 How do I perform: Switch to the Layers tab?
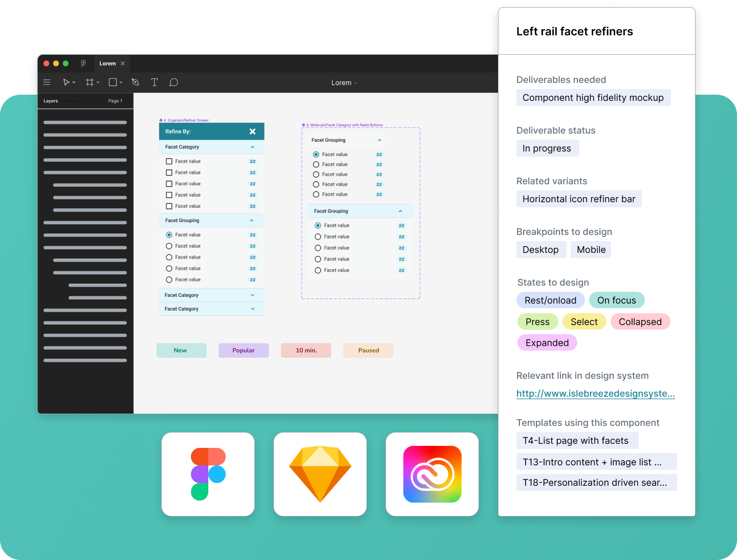[51, 101]
